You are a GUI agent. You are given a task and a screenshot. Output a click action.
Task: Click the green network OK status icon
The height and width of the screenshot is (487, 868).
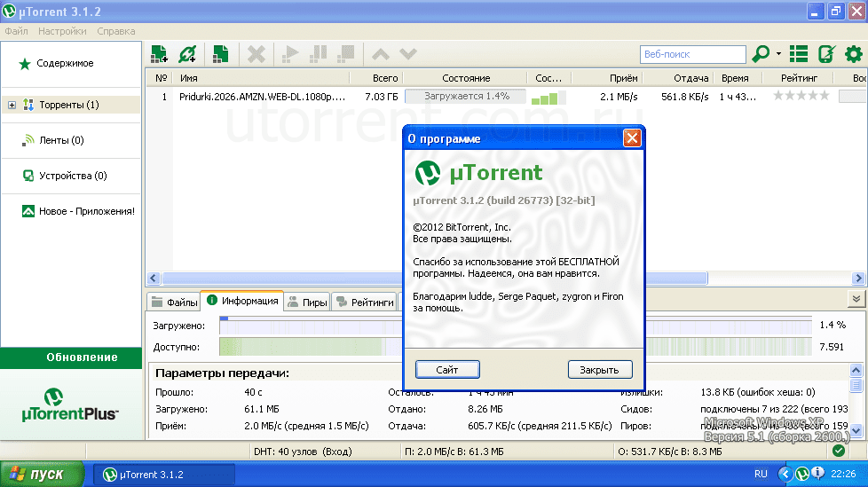(839, 451)
